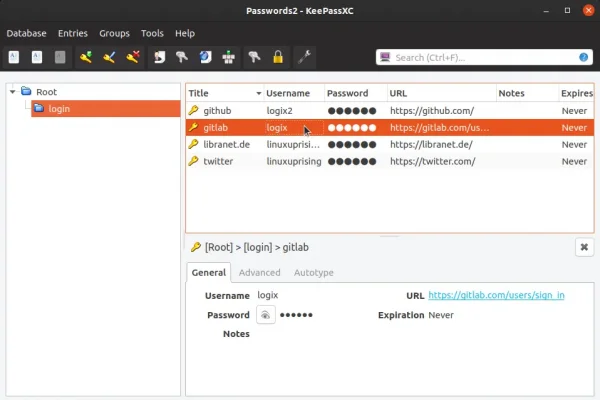The height and width of the screenshot is (400, 600).
Task: Open the Tools menu
Action: click(x=152, y=33)
